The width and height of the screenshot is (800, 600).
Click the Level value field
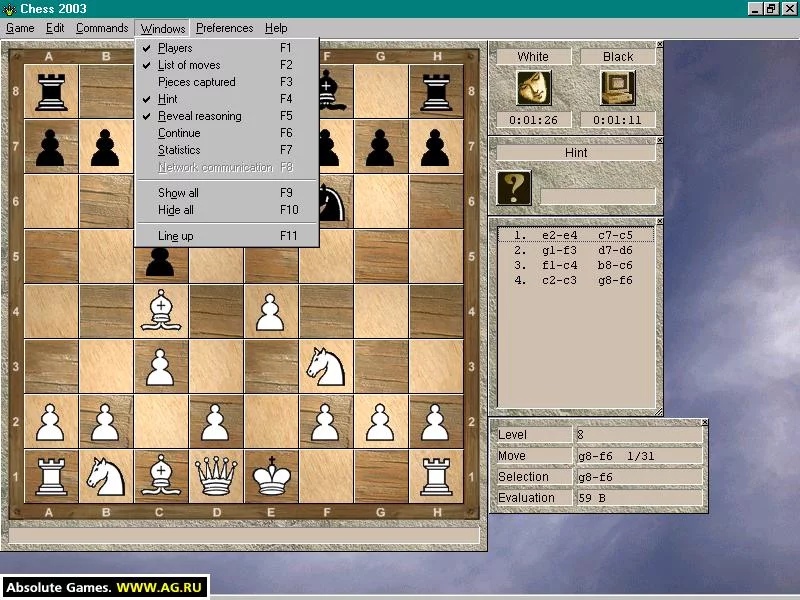pos(639,435)
